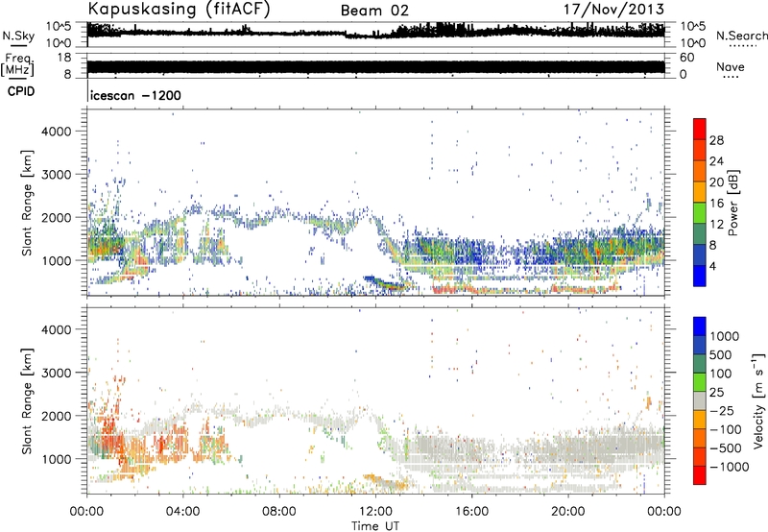Click the Slant Range label of the velocity panel

pos(27,401)
